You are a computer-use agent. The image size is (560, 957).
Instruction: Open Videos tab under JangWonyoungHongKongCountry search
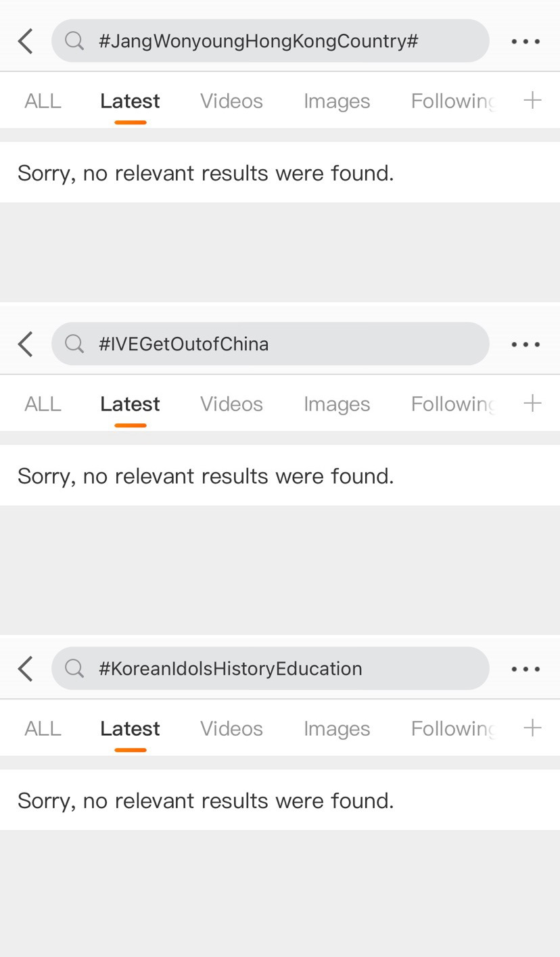click(231, 101)
